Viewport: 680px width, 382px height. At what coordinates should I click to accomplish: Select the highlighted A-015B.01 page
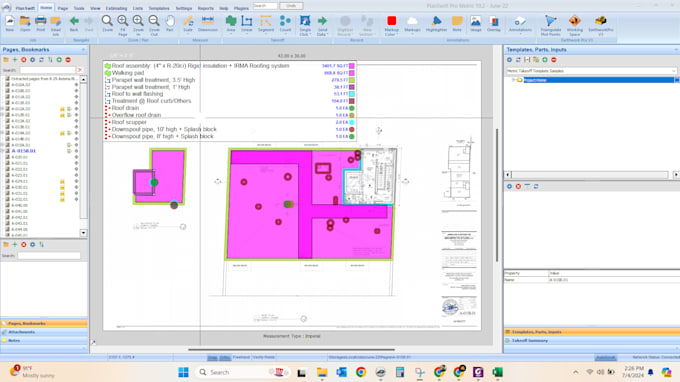[x=23, y=151]
